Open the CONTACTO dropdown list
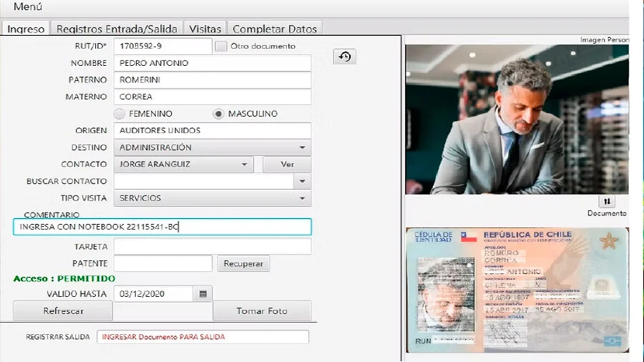 [x=245, y=165]
